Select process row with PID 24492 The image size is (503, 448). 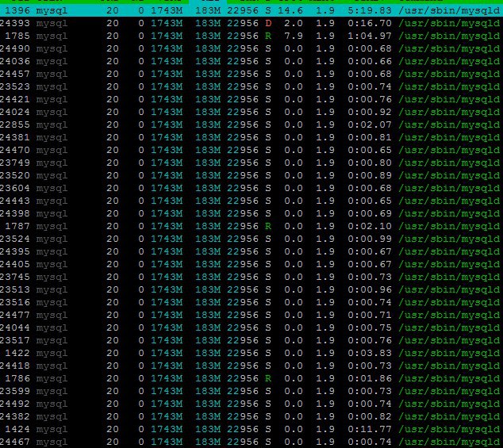pyautogui.click(x=251, y=404)
